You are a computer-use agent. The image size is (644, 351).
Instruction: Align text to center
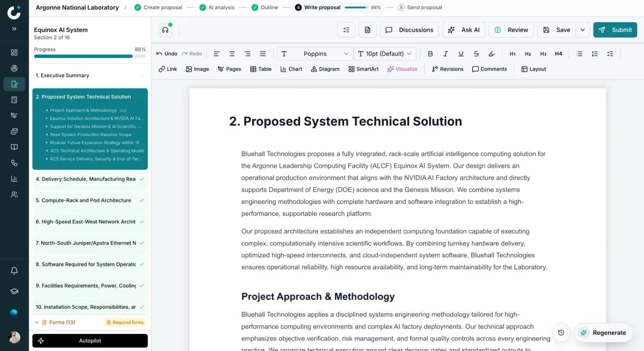[232, 54]
